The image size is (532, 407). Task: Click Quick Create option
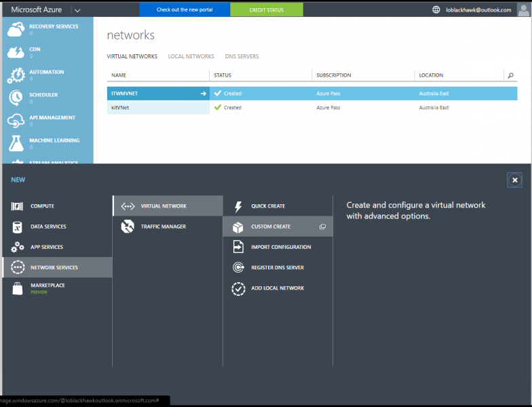(278, 206)
